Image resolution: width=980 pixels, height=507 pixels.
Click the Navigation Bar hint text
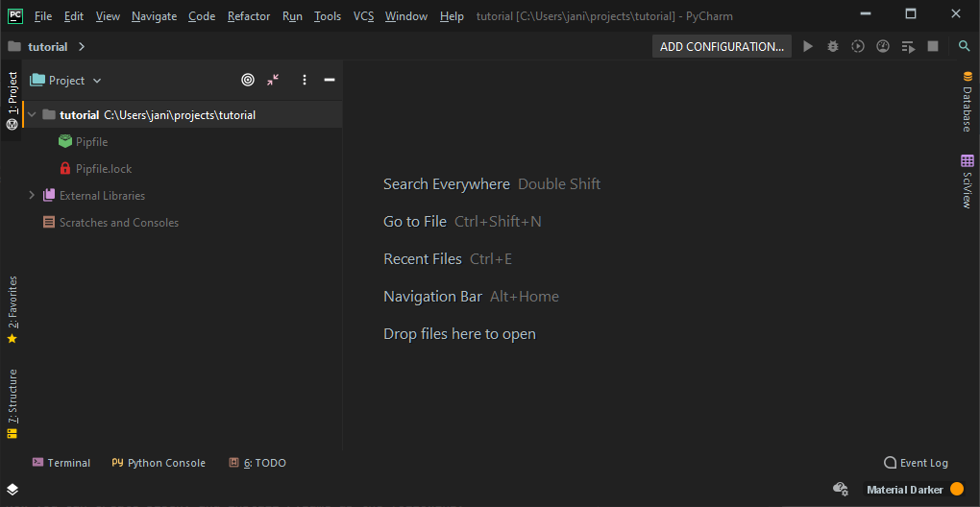point(432,297)
